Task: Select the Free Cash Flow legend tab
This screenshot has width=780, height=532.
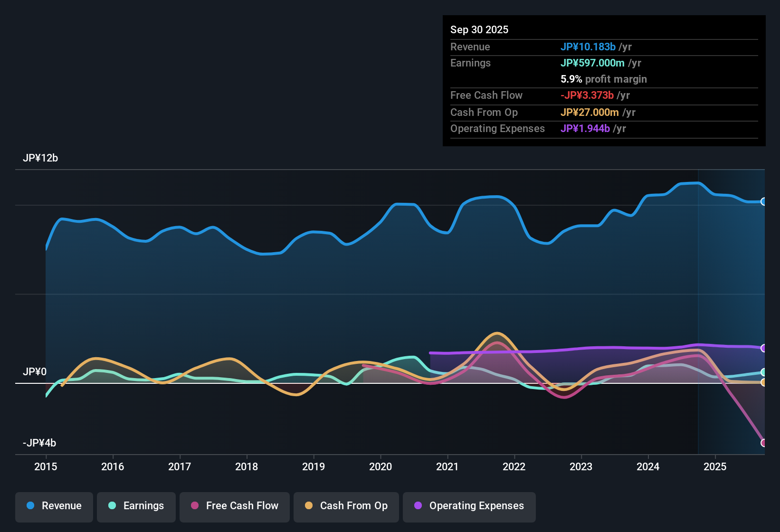Action: 234,506
